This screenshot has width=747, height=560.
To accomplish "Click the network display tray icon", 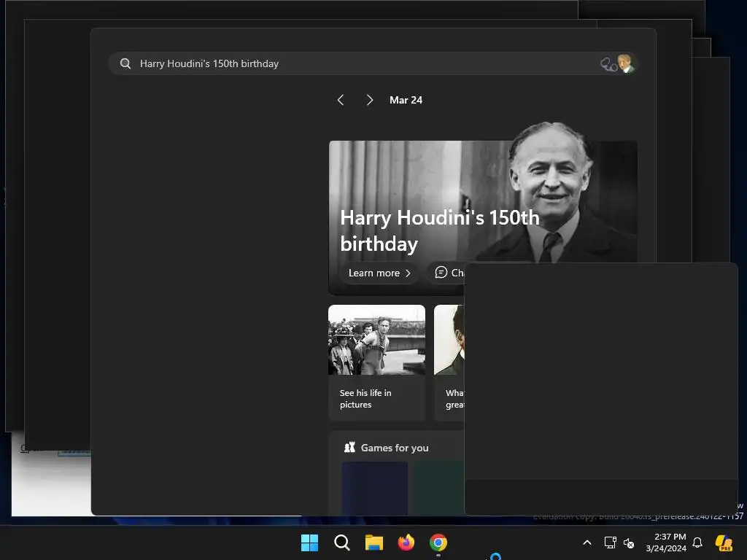I will pyautogui.click(x=611, y=542).
